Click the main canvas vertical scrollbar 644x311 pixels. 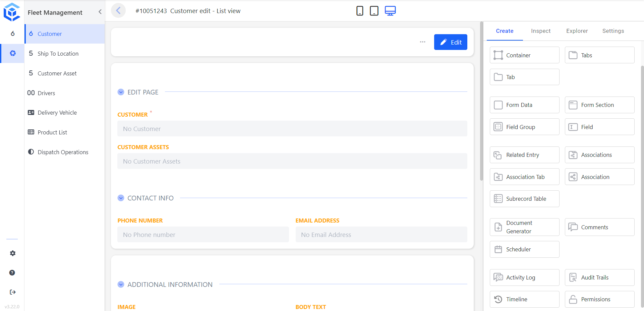pyautogui.click(x=481, y=101)
